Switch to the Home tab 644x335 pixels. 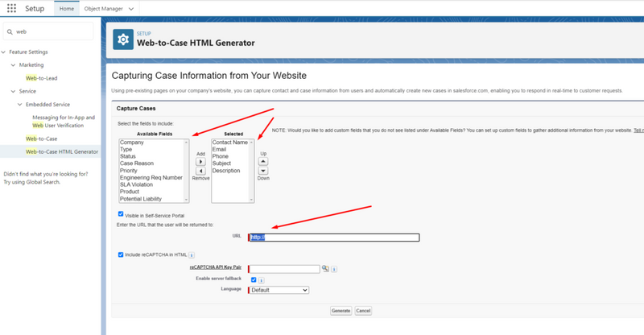coord(67,9)
